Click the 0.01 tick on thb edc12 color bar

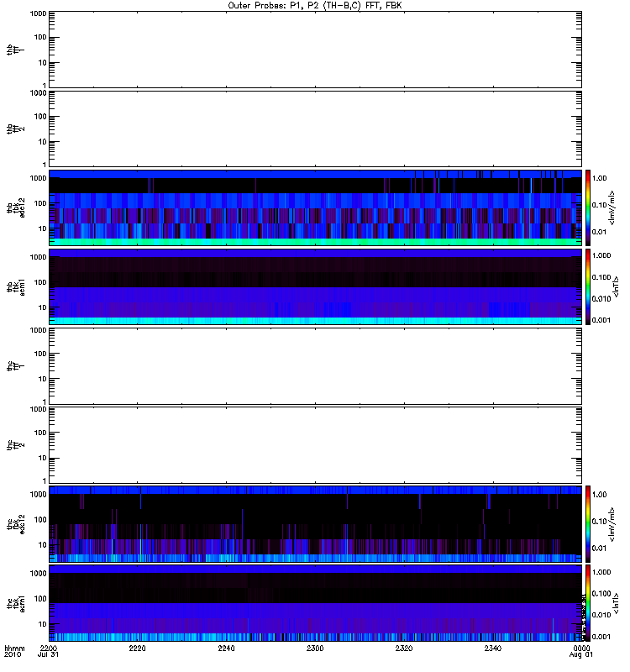[599, 232]
